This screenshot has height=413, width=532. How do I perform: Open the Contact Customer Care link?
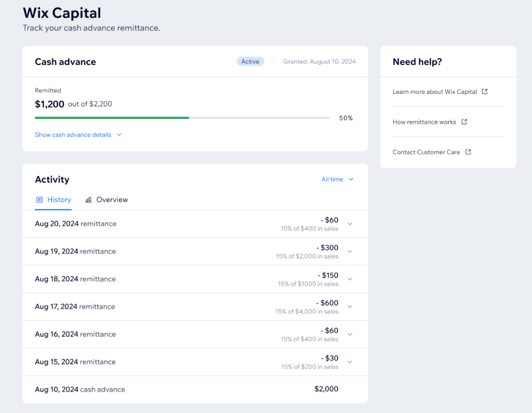[x=426, y=152]
